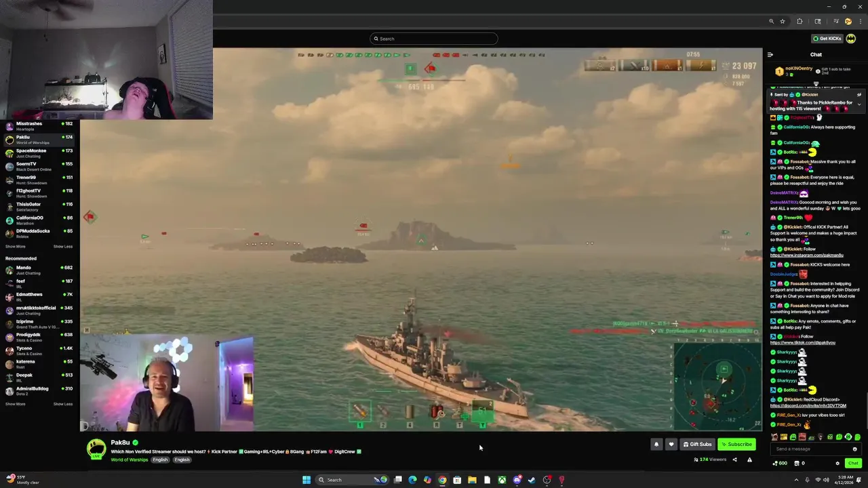Open the instagram.com/pakman8u link in chat
The width and height of the screenshot is (868, 488).
807,256
